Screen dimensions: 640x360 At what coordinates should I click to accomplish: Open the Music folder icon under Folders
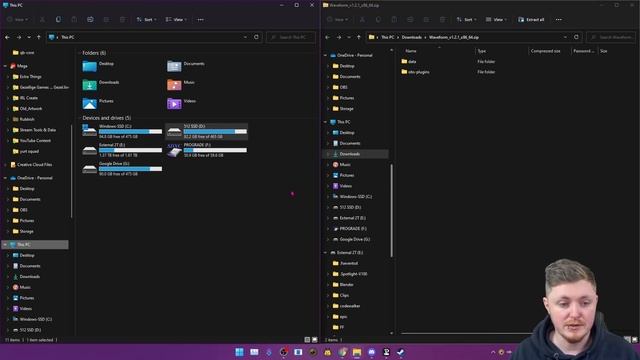(x=174, y=84)
